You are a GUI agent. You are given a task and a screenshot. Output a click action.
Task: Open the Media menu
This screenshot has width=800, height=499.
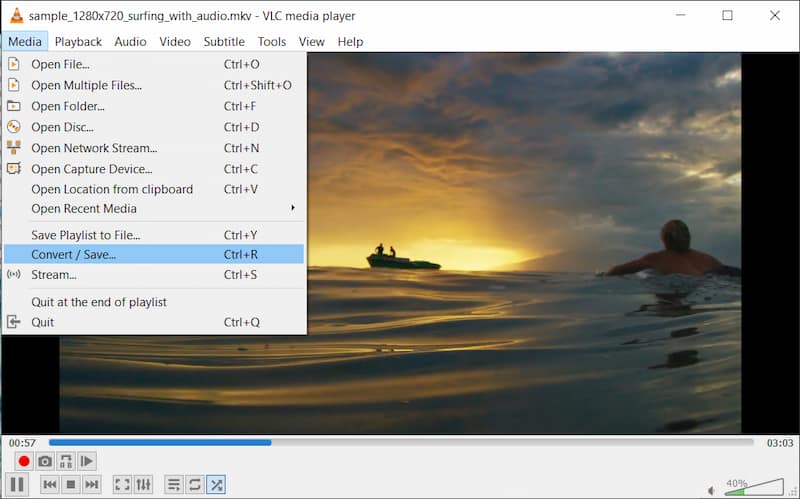coord(24,41)
